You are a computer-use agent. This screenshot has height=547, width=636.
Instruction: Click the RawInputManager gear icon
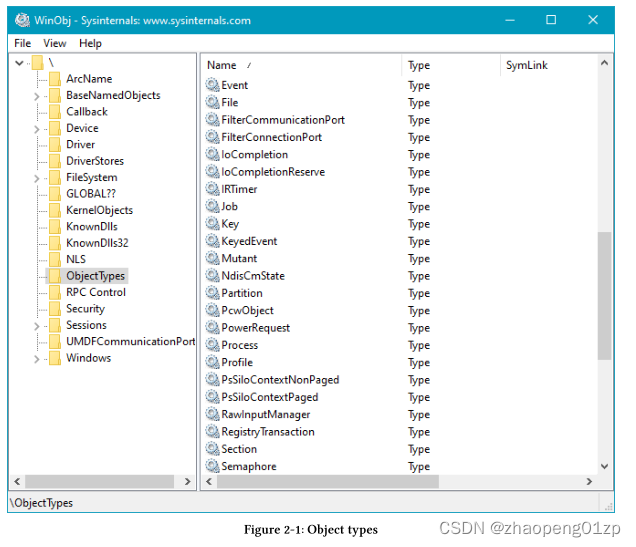tap(212, 414)
